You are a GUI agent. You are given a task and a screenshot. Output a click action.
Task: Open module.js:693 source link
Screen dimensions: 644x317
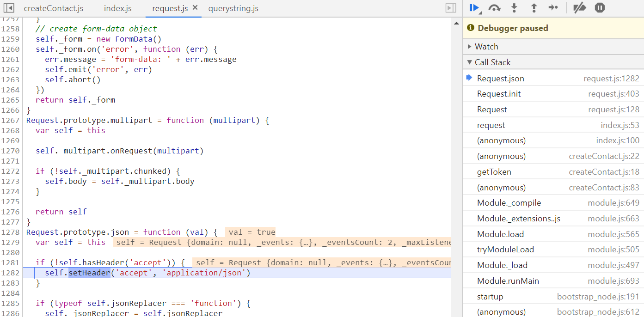(x=613, y=281)
